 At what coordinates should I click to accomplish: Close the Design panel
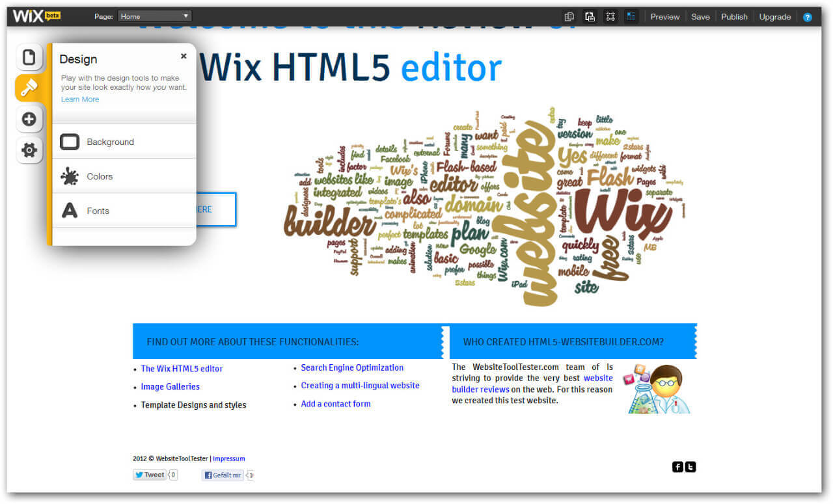pos(184,56)
